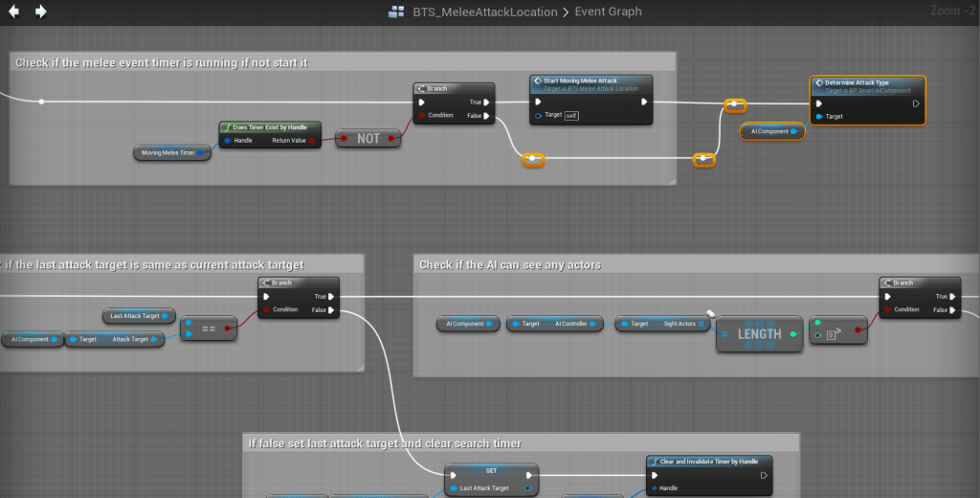Click the 'Check if the AI can see any actors' comment header
This screenshot has height=498, width=980.
[511, 264]
